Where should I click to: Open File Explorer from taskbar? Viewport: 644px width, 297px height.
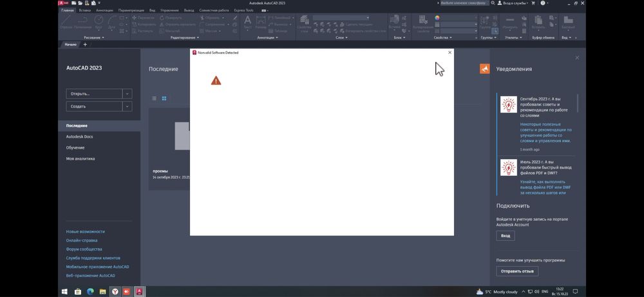point(102,292)
